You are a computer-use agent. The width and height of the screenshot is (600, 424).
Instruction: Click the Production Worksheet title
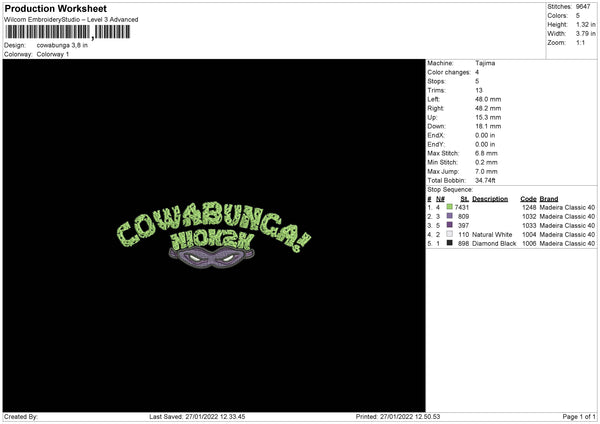(x=55, y=8)
